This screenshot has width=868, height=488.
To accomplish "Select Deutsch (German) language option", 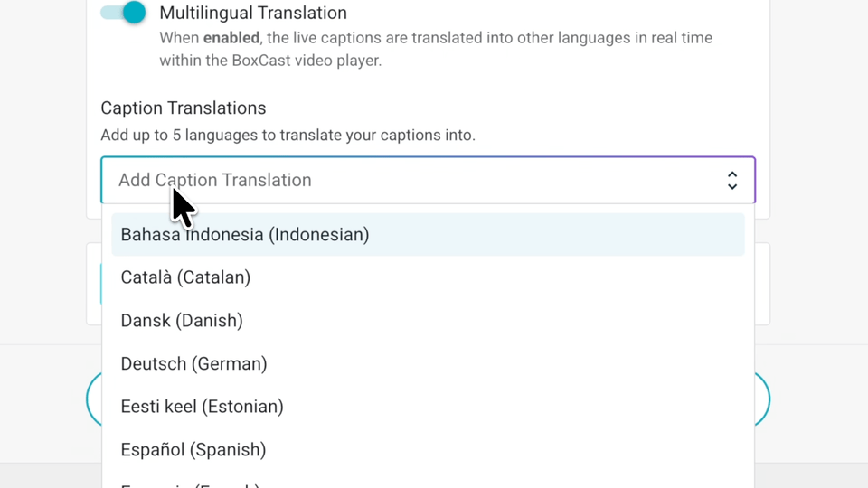I will pyautogui.click(x=193, y=364).
